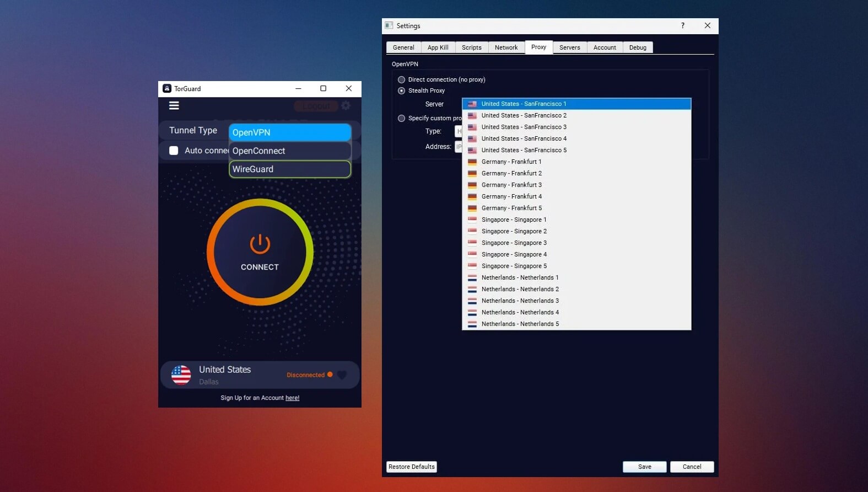This screenshot has height=492, width=868.
Task: Select United States - SanFrancisco 2 server
Action: (576, 115)
